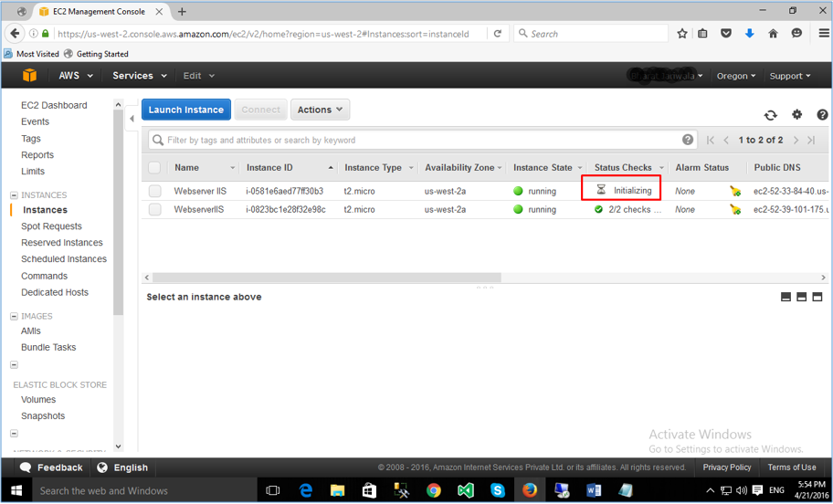Click alarm icon for WebserverIIS row

(735, 210)
